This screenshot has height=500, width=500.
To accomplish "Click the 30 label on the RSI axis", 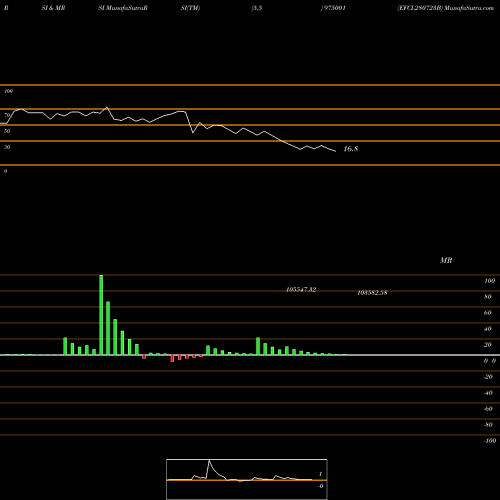I will coord(7,147).
